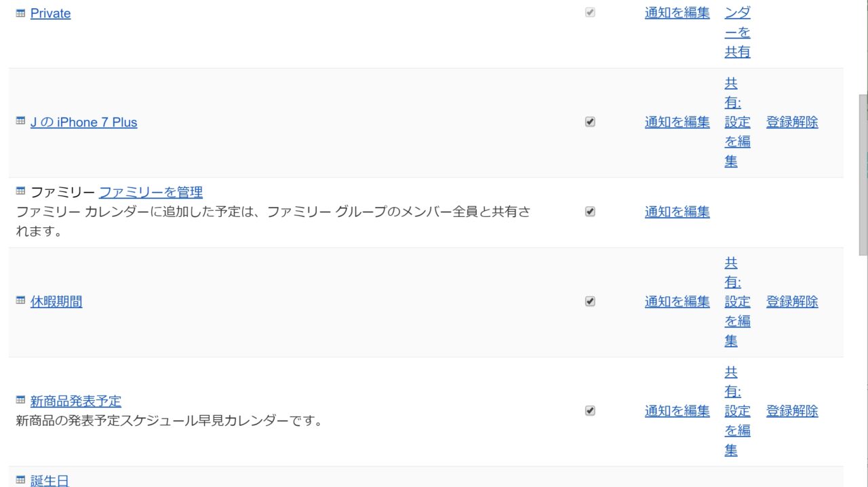Click calendar icon beside 休暇期間
Image resolution: width=868 pixels, height=487 pixels.
point(20,300)
